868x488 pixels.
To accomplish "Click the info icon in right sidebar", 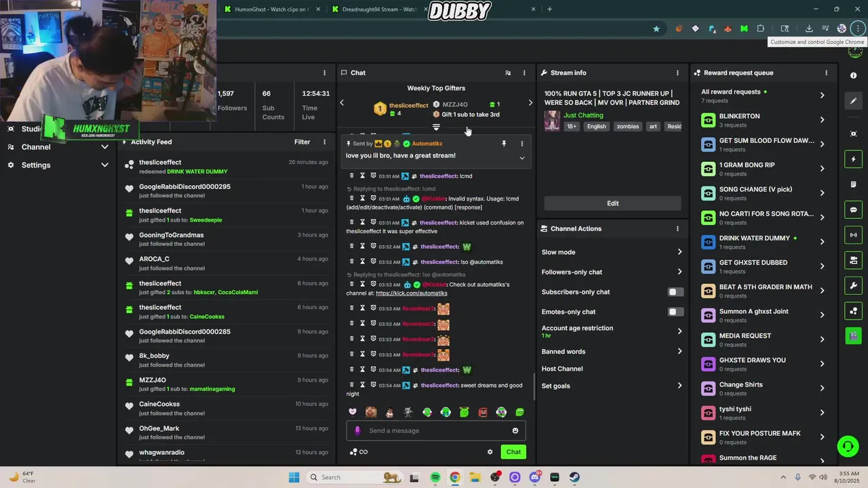I will pos(854,75).
